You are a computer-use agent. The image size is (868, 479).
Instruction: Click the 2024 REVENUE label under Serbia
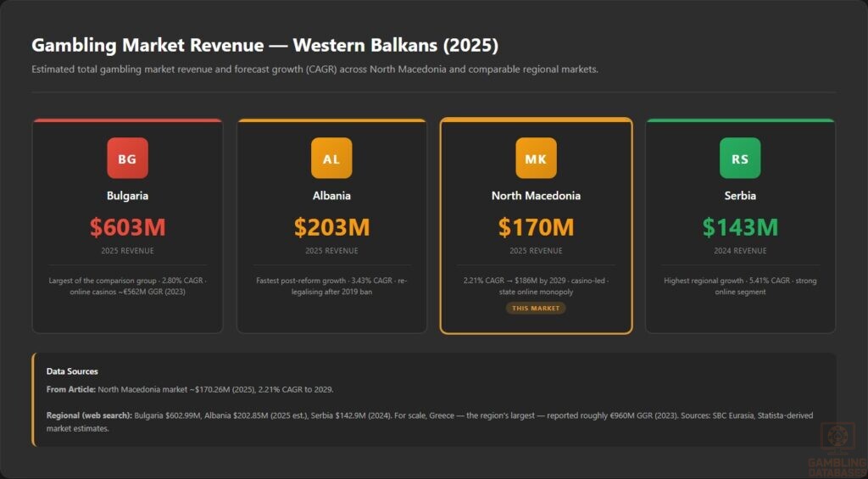pos(740,251)
